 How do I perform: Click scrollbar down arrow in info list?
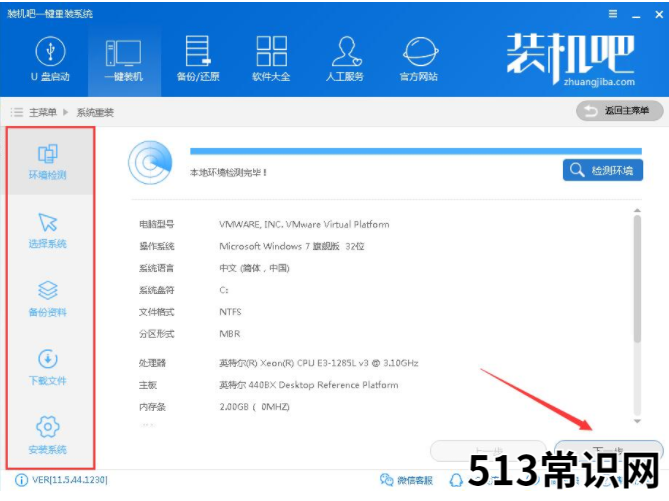coord(637,422)
